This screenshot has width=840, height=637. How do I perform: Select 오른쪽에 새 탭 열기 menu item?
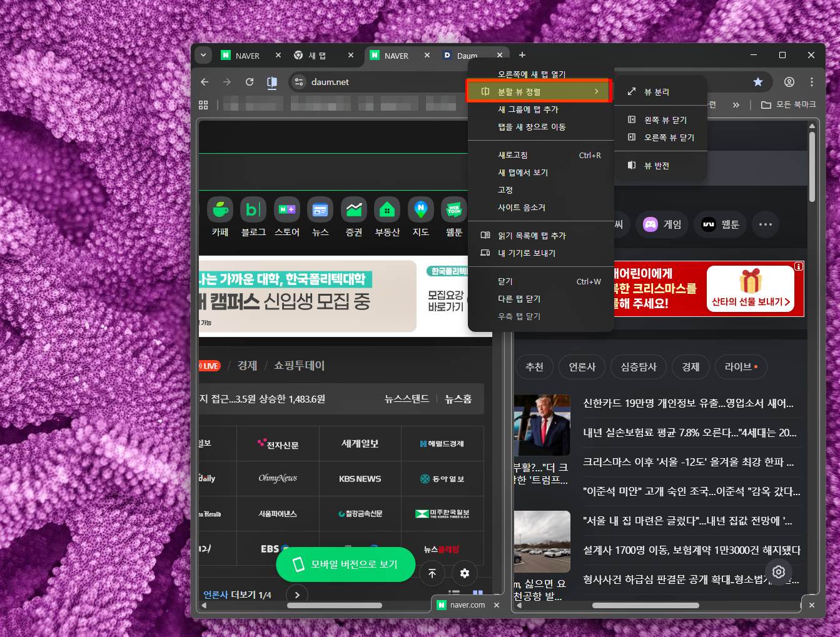click(x=540, y=74)
